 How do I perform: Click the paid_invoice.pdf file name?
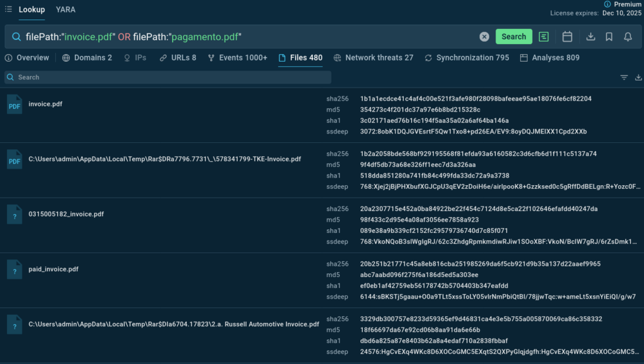pos(53,269)
